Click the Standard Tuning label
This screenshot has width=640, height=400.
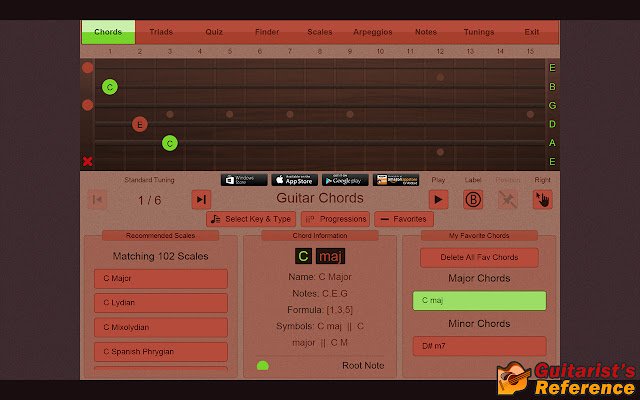(149, 180)
